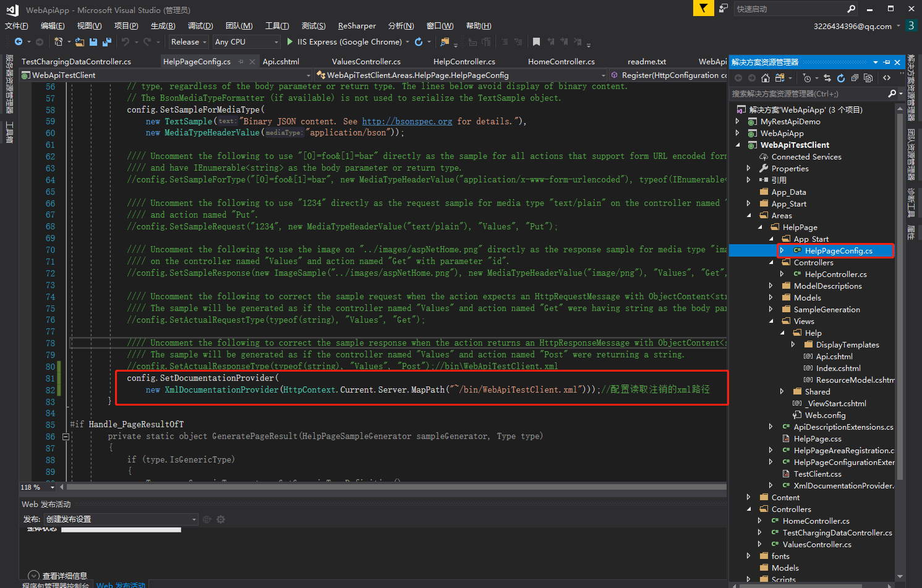Open the 程序包管理器控制台 bottom tab

[56, 585]
